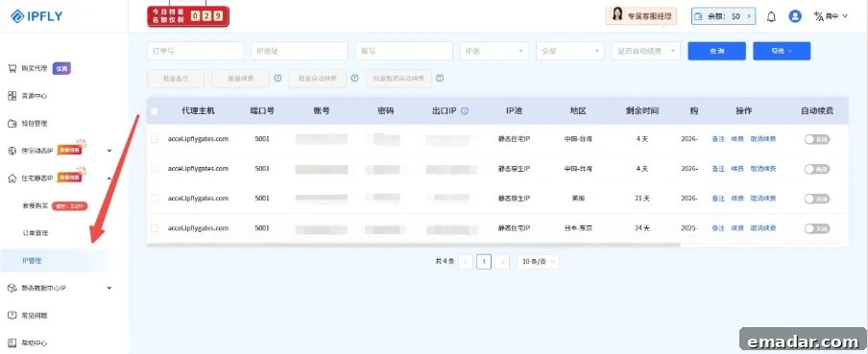Viewport: 868px width, 354px height.
Task: Click the 余额 $0 balance button
Action: tap(723, 16)
